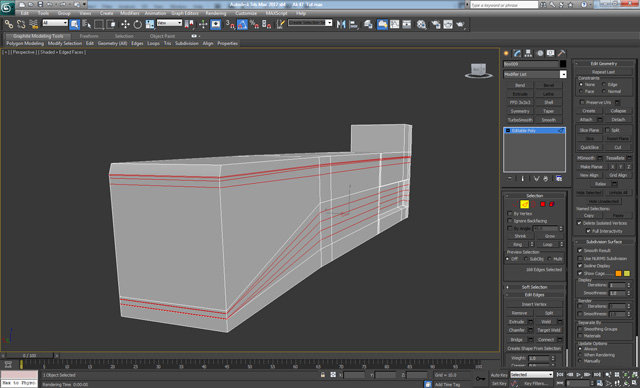Screen dimensions: 640x388
Task: Click Configure Modifier Sets icon
Action: coord(559,179)
